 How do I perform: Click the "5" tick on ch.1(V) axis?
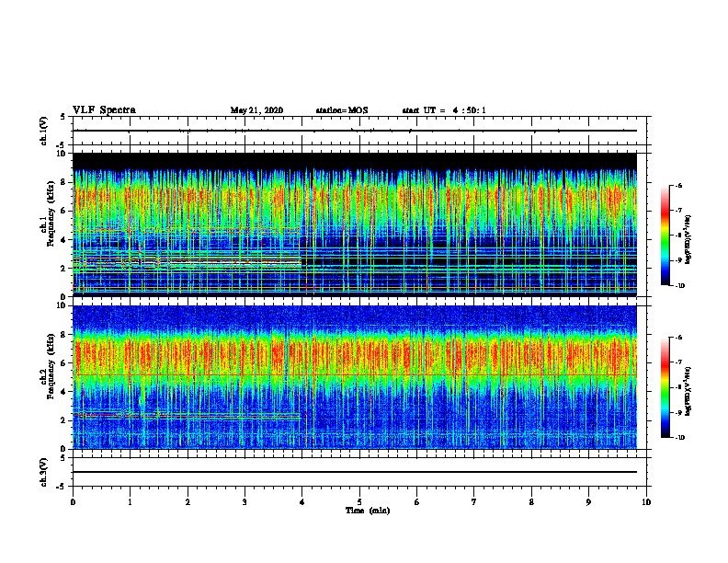(x=63, y=117)
